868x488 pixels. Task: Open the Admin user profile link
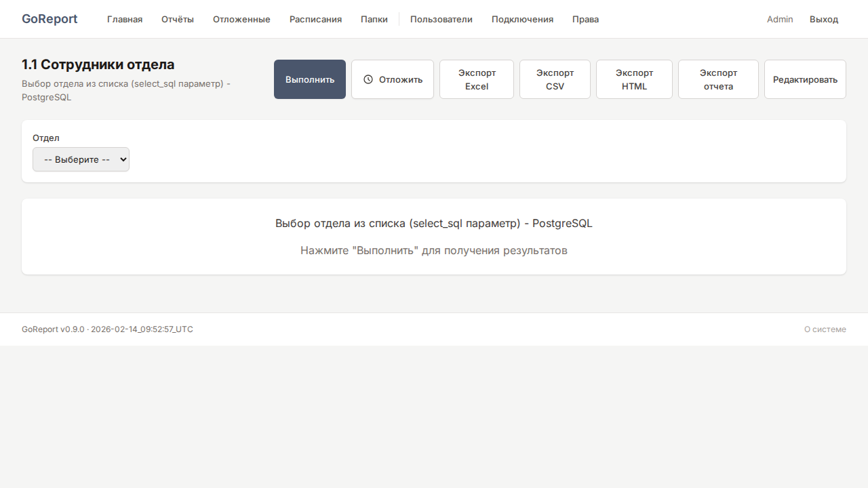(780, 19)
